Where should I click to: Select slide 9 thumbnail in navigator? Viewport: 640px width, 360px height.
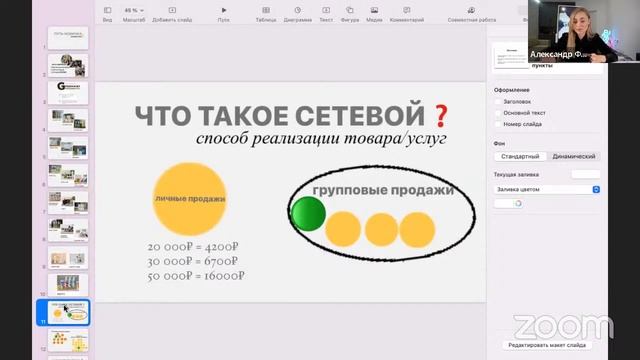pos(68,258)
